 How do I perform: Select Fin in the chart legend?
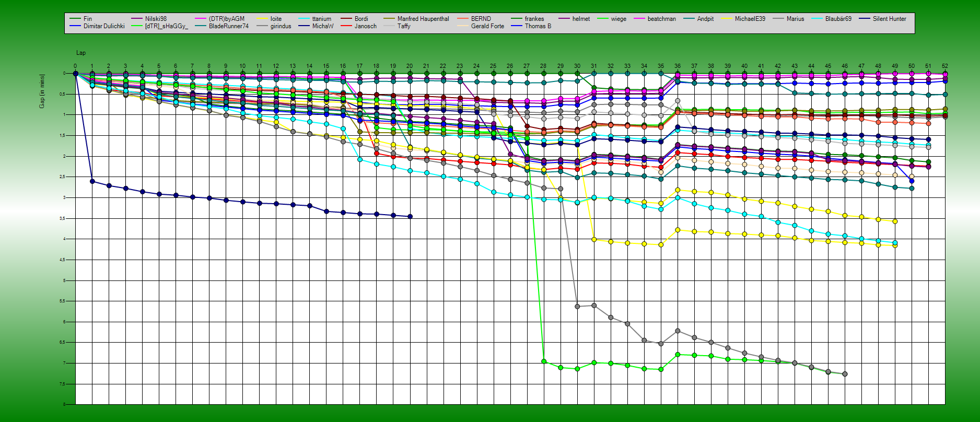click(x=88, y=19)
